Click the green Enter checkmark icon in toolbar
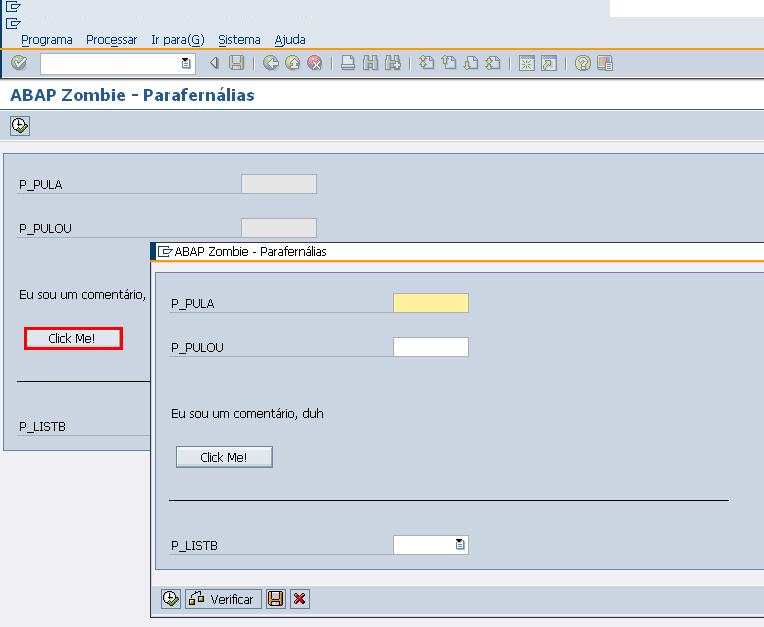The width and height of the screenshot is (764, 627). (18, 63)
